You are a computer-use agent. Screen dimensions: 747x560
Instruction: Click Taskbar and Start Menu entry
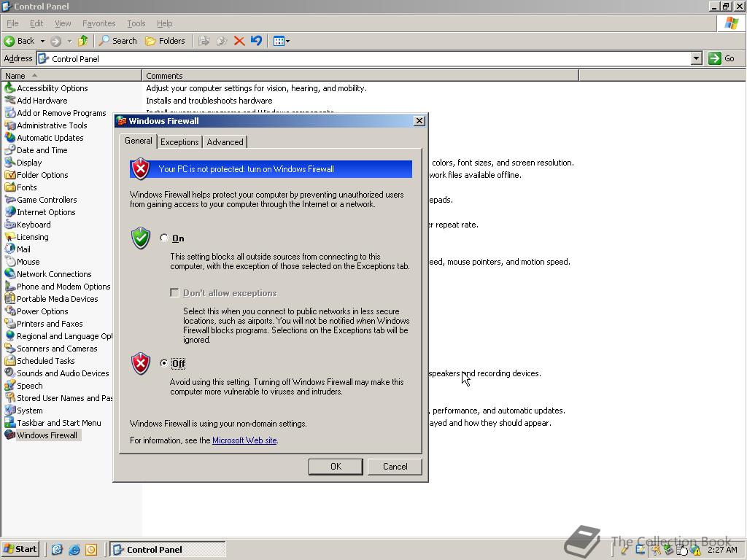click(59, 423)
